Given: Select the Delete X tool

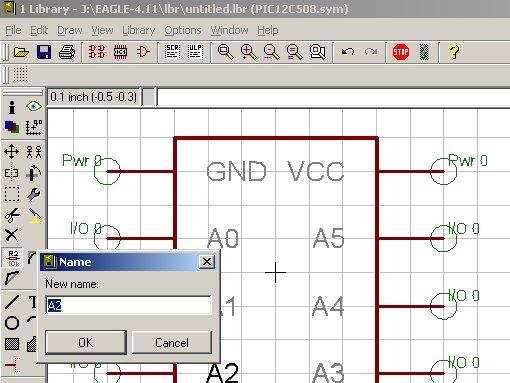Looking at the screenshot, I should click(x=12, y=235).
